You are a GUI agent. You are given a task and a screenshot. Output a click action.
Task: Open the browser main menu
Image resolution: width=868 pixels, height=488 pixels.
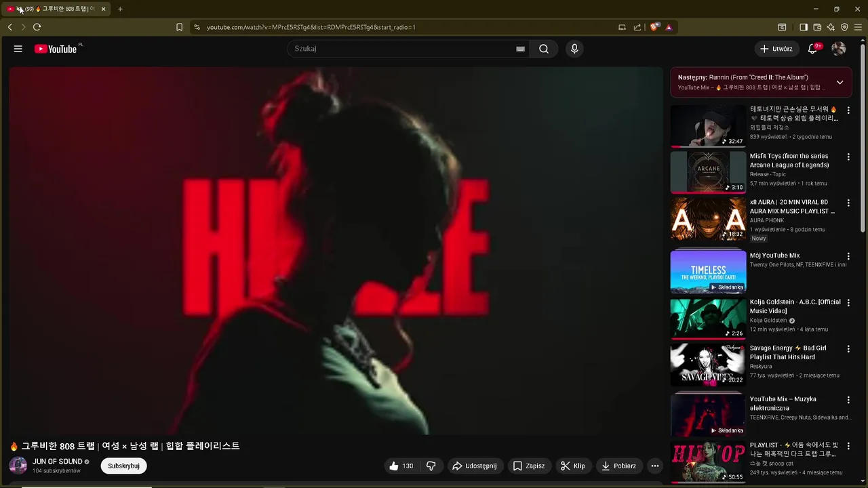point(859,27)
